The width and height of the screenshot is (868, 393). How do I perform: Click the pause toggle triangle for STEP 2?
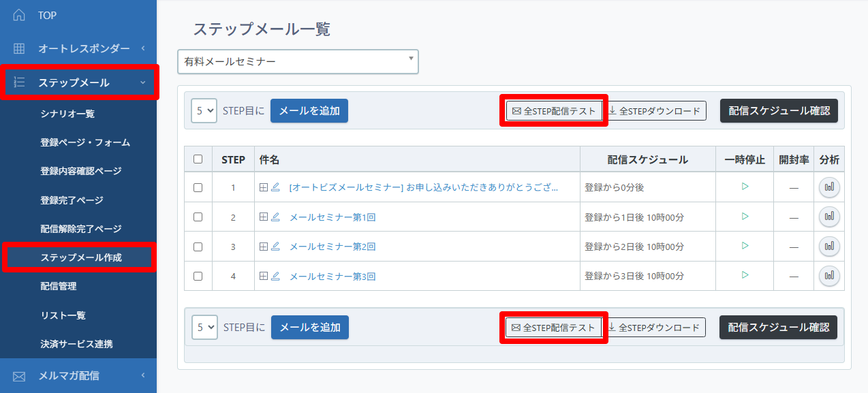pyautogui.click(x=745, y=217)
